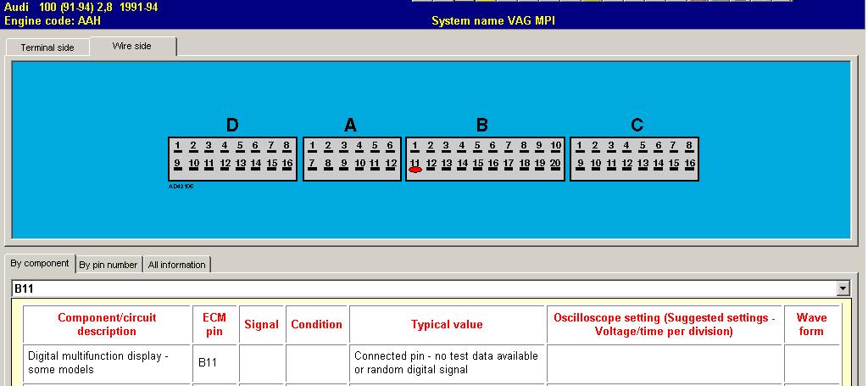Expand the B11 dropdown arrow
868x386 pixels.
[x=842, y=289]
